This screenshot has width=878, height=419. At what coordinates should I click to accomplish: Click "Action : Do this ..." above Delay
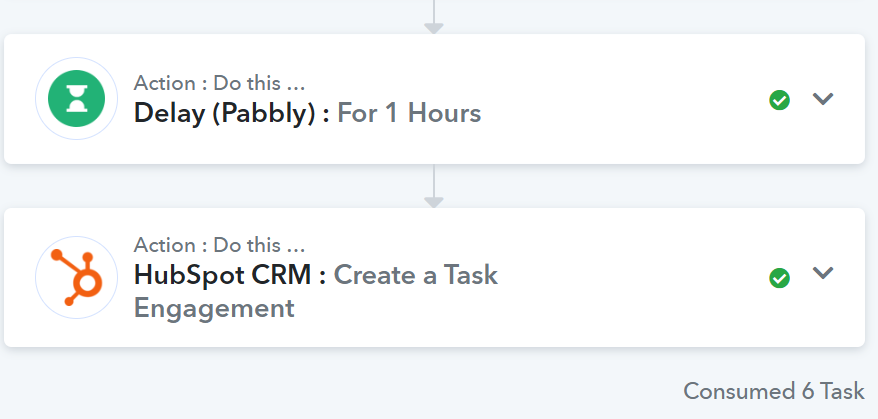[x=219, y=83]
